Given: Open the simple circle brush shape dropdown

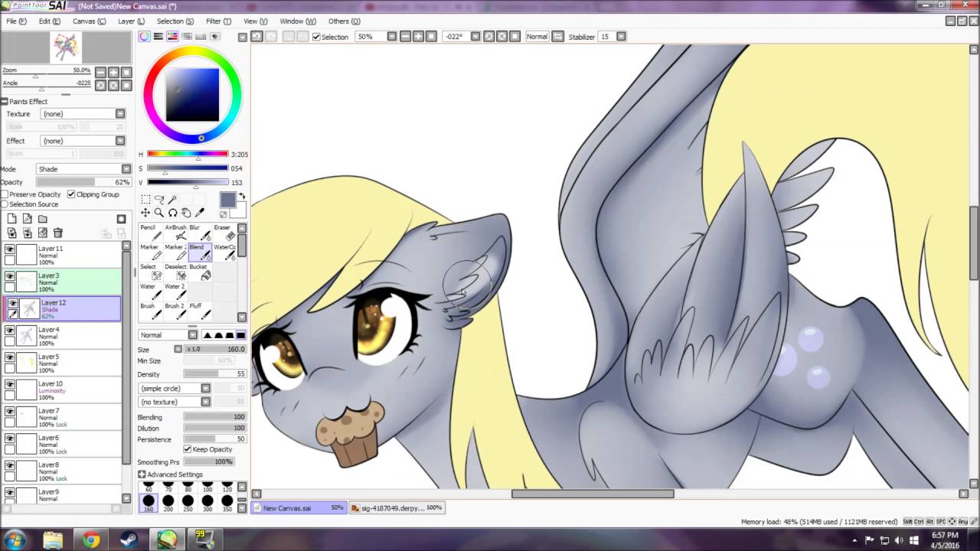Looking at the screenshot, I should click(x=174, y=389).
